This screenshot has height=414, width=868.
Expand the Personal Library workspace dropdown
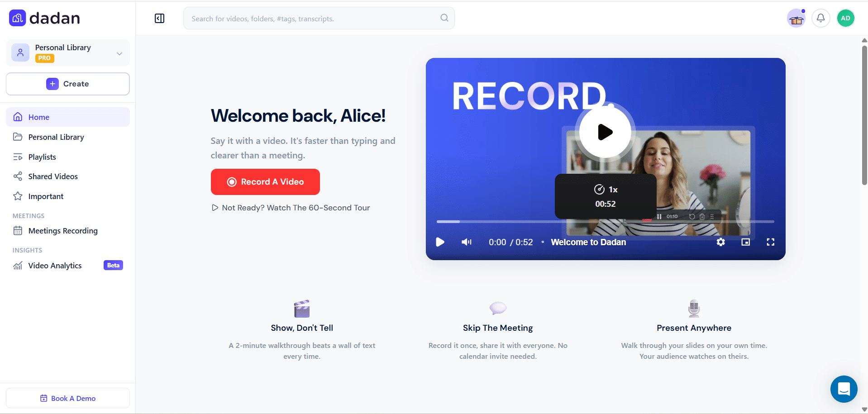tap(119, 53)
